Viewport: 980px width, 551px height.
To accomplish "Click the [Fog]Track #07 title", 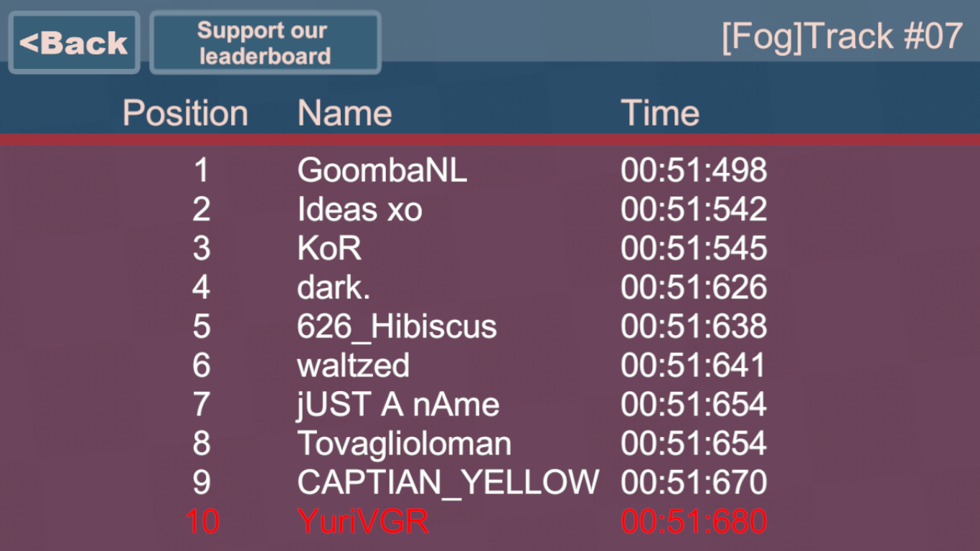I will click(842, 36).
